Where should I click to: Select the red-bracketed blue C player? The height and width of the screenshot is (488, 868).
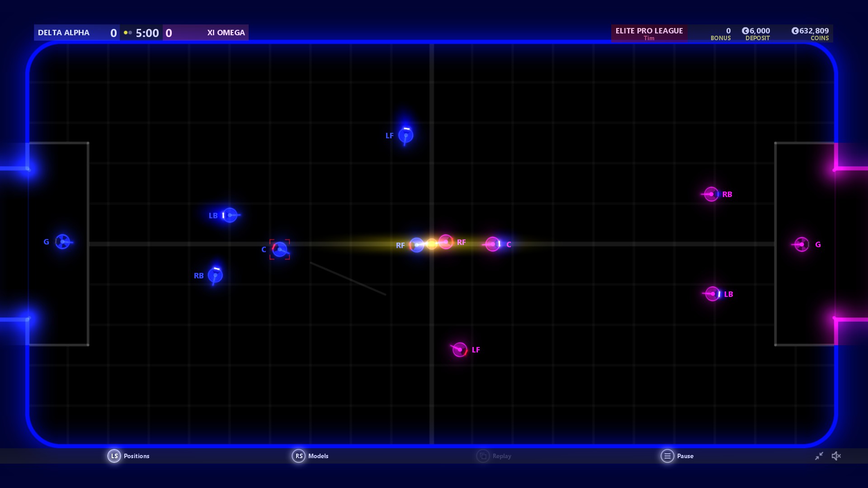280,249
